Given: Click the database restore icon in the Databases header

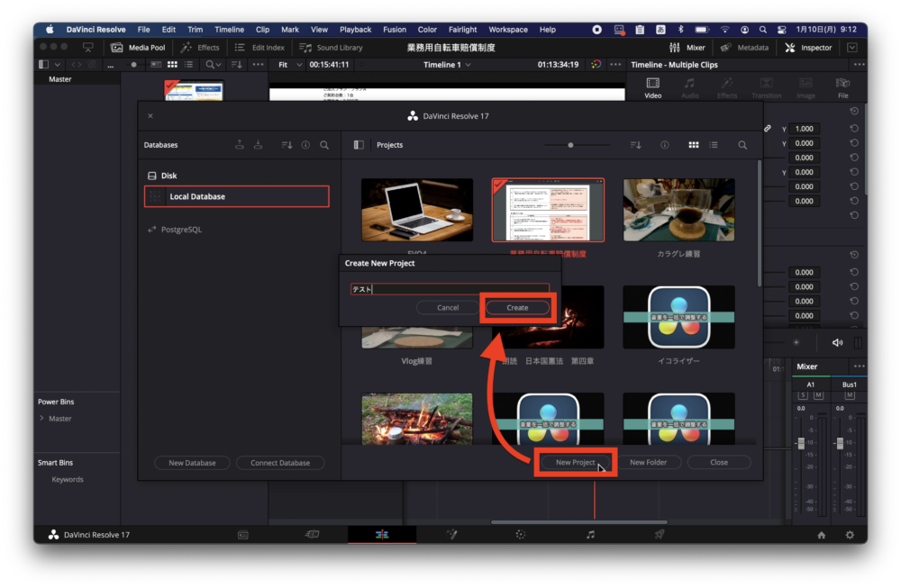Looking at the screenshot, I should point(258,145).
